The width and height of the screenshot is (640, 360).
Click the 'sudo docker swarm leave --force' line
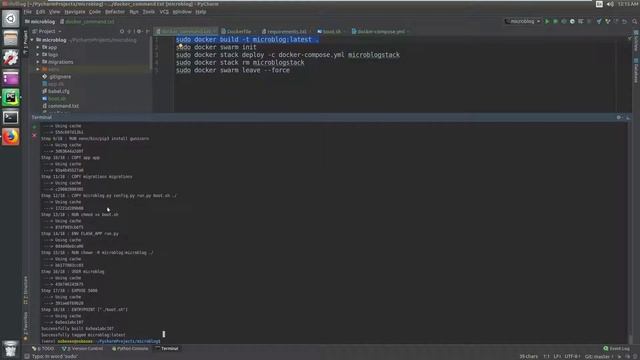tap(233, 70)
